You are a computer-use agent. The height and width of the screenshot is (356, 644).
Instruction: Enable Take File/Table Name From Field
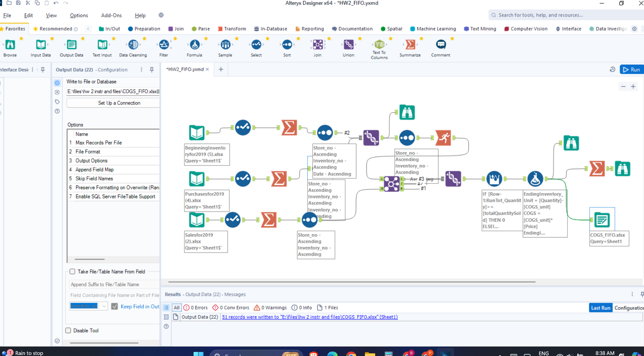point(73,272)
